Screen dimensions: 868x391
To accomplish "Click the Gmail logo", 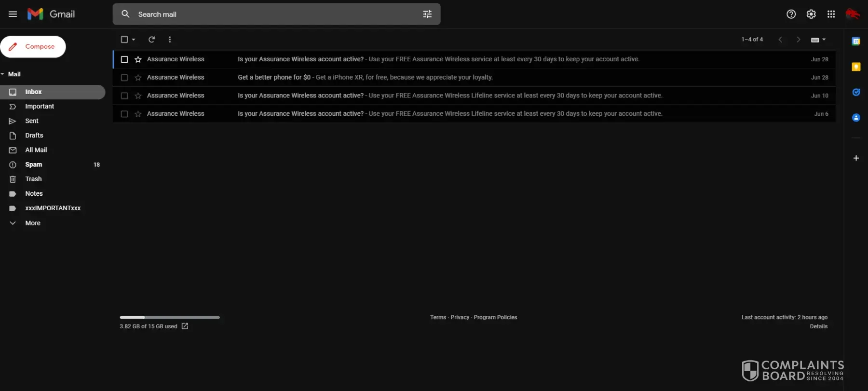I will click(x=51, y=14).
